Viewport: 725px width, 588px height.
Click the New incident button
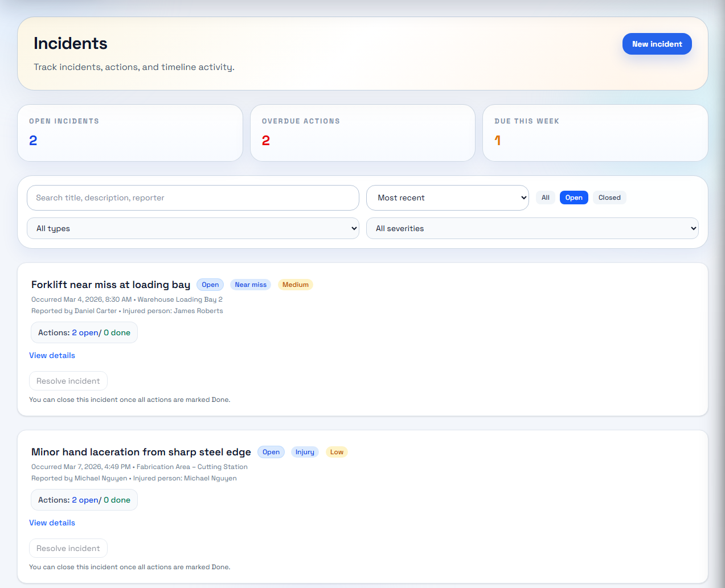pos(657,44)
